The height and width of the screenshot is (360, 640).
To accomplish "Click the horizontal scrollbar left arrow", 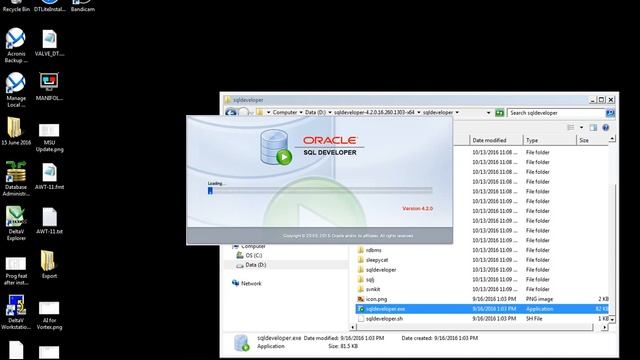I will coord(353,327).
